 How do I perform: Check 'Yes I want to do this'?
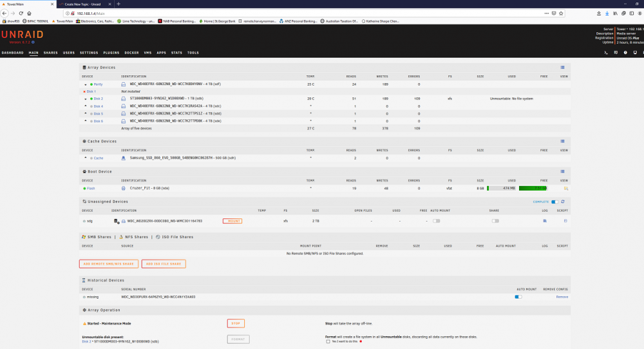[328, 342]
